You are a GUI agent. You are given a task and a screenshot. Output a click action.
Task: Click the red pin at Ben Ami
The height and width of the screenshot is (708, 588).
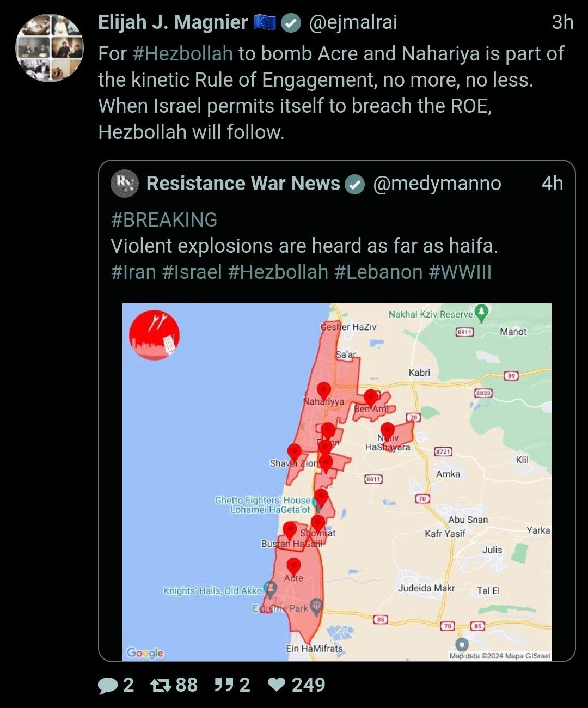[x=371, y=398]
